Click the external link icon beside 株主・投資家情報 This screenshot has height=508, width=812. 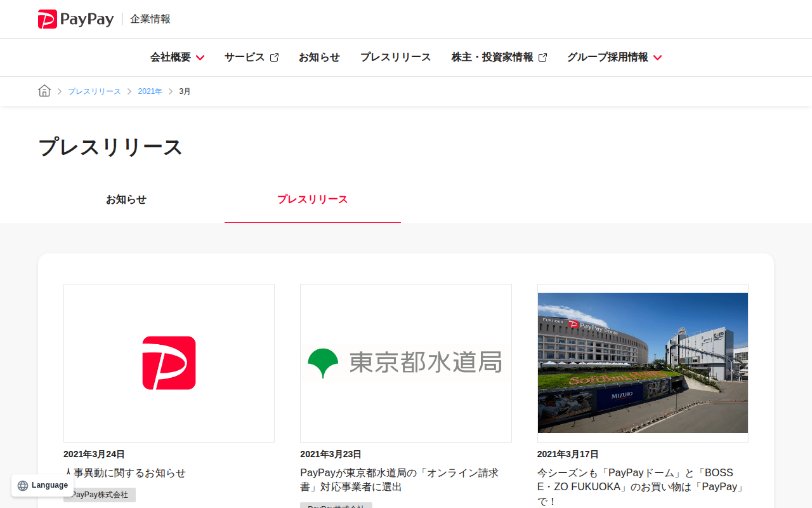(x=542, y=58)
